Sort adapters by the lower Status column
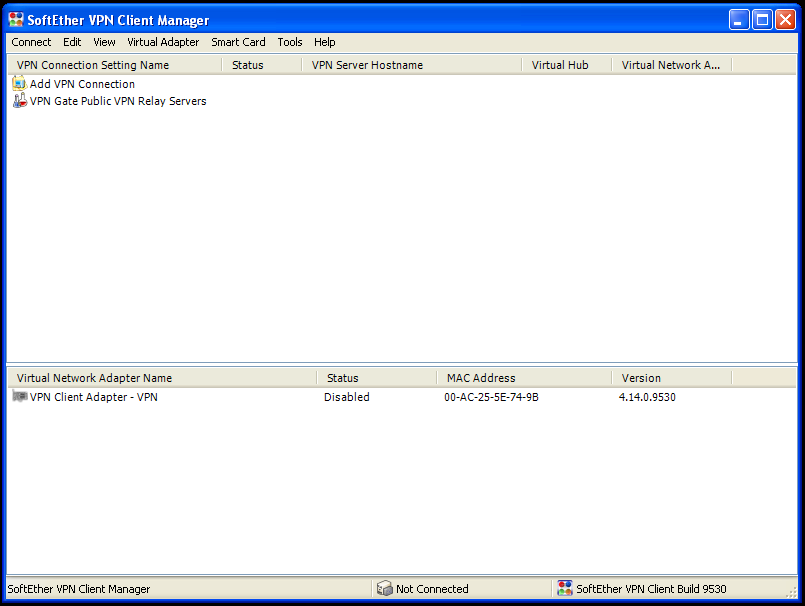This screenshot has width=805, height=606. pyautogui.click(x=377, y=378)
